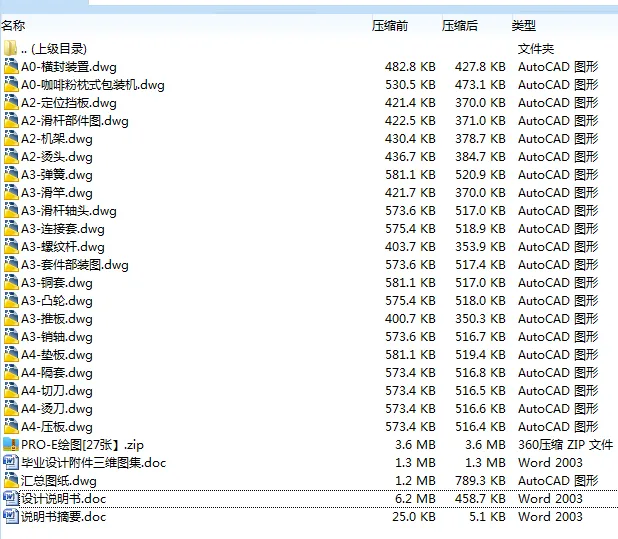Click file name A4-切刀.dwg
This screenshot has height=539, width=618.
coord(57,391)
